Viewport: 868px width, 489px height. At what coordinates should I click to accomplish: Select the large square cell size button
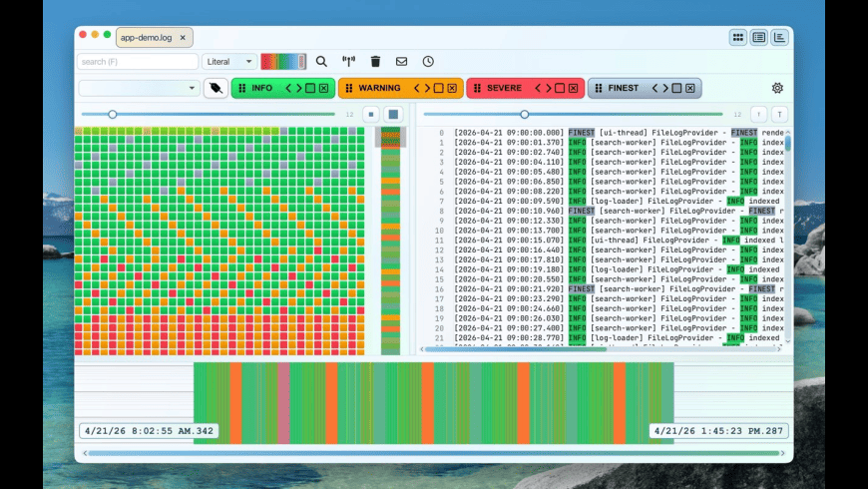coord(393,114)
